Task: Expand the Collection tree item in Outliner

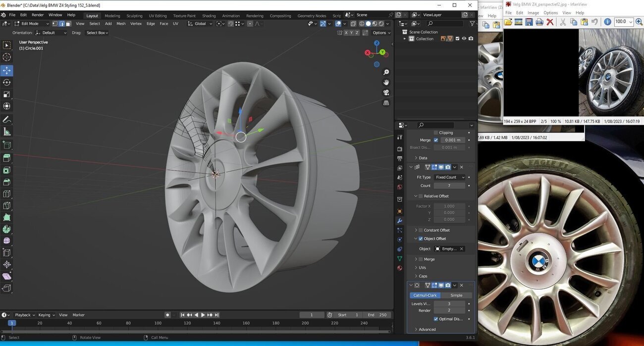Action: [405, 39]
